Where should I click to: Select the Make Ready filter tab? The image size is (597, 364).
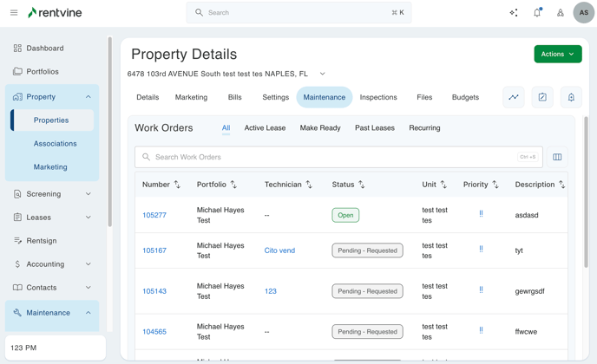click(320, 128)
